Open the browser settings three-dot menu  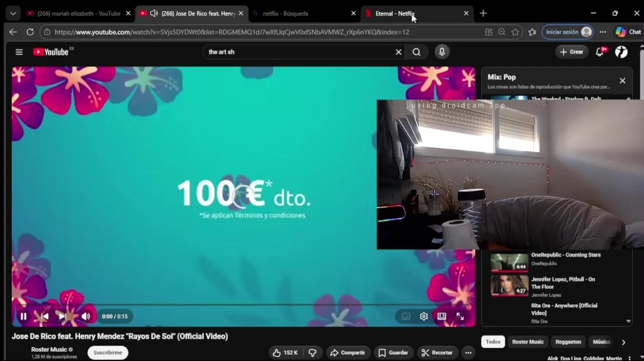coord(603,32)
